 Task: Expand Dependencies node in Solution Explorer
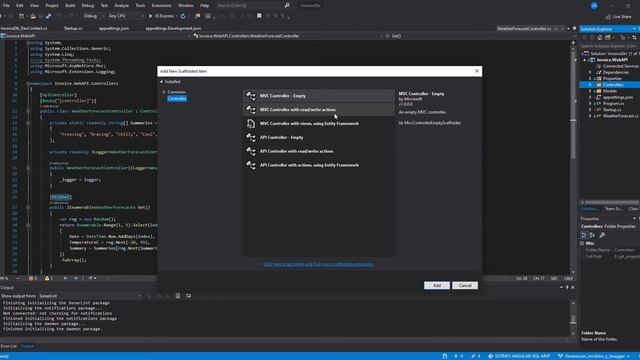pyautogui.click(x=590, y=72)
